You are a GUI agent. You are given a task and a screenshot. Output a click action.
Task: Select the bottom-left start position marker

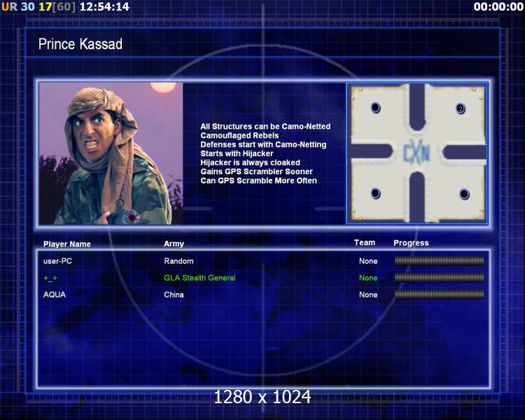[x=376, y=193]
